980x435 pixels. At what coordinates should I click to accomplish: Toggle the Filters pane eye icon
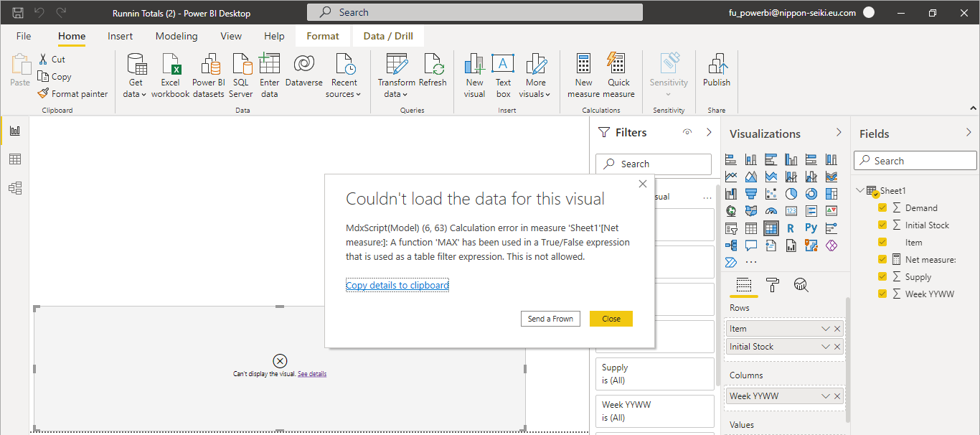pos(687,133)
